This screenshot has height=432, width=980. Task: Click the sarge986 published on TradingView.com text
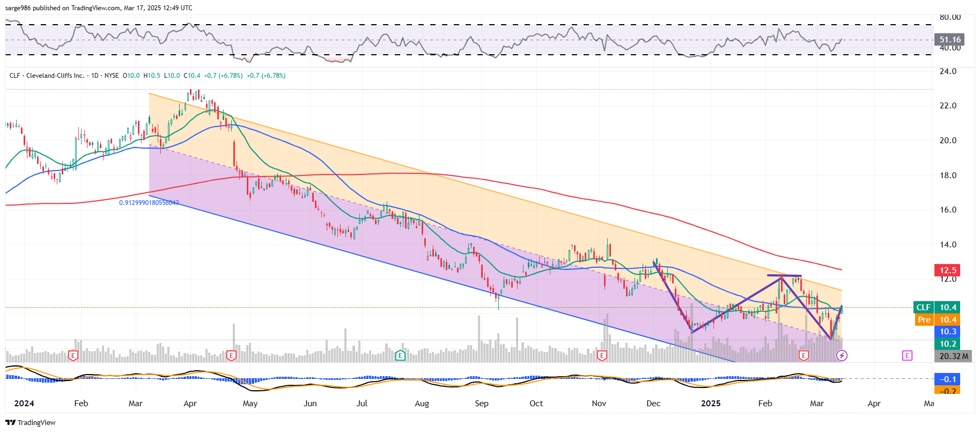click(x=99, y=8)
